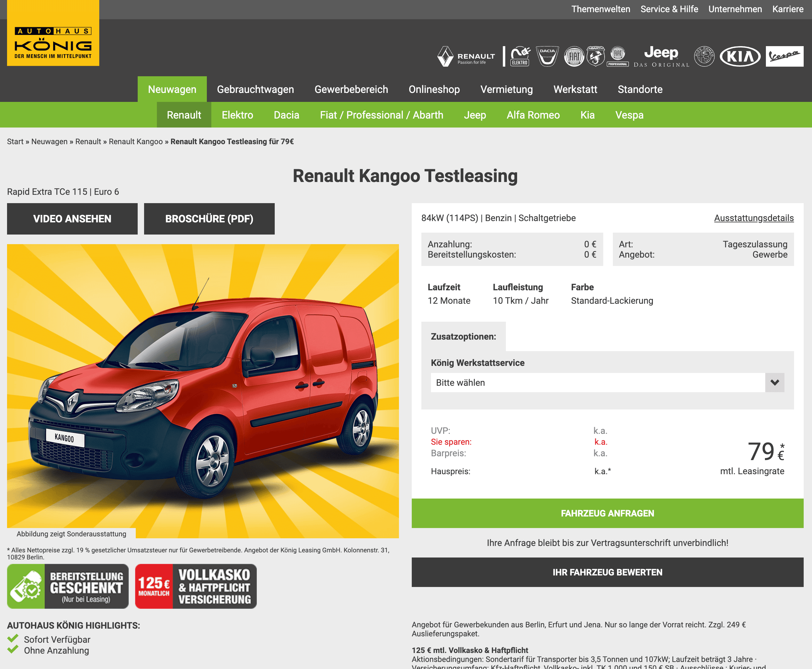The image size is (812, 669).
Task: Select the Jeep submenu item
Action: (x=475, y=115)
